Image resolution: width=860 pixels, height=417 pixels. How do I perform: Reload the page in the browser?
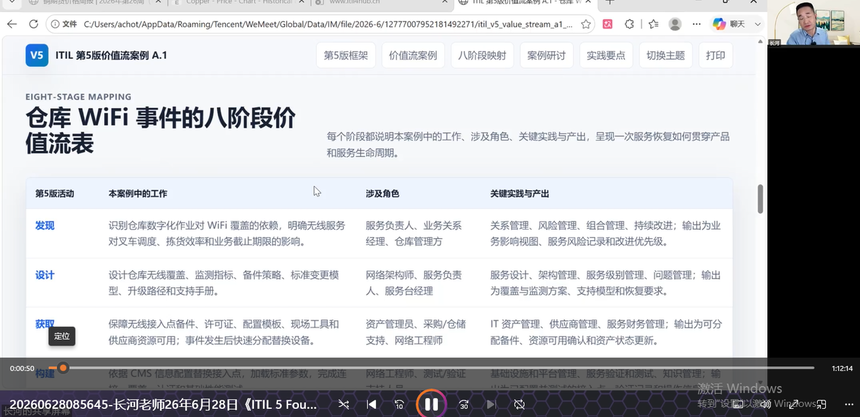click(33, 24)
